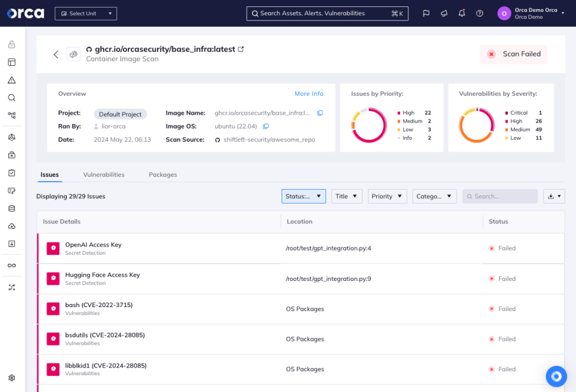This screenshot has height=392, width=576.
Task: Click the flag icon in top bar
Action: [426, 13]
